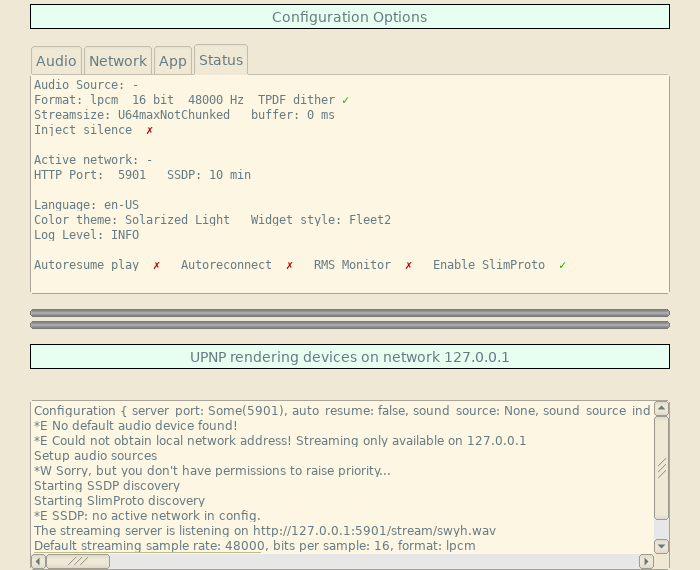Click the 'Starting SSDP discovery' log line
The image size is (700, 570).
tap(107, 486)
